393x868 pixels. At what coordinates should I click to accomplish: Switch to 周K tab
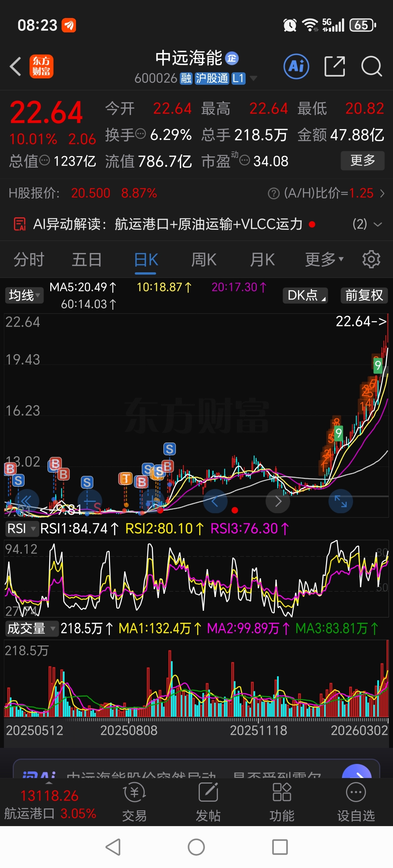[204, 260]
